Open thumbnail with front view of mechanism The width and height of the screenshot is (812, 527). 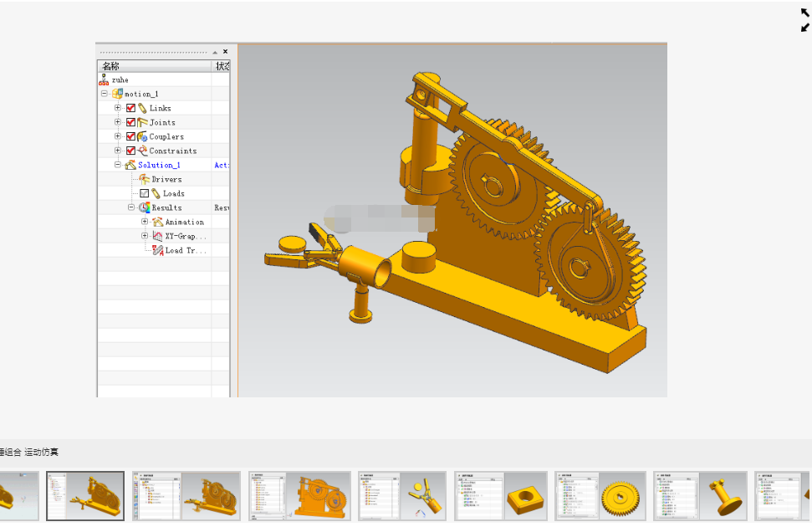click(x=300, y=495)
